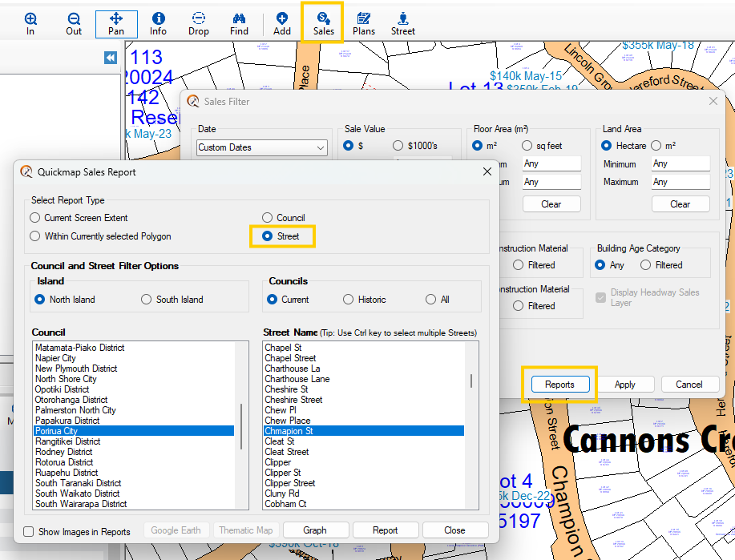Image resolution: width=735 pixels, height=560 pixels.
Task: Select Historic councils option
Action: [x=348, y=300]
